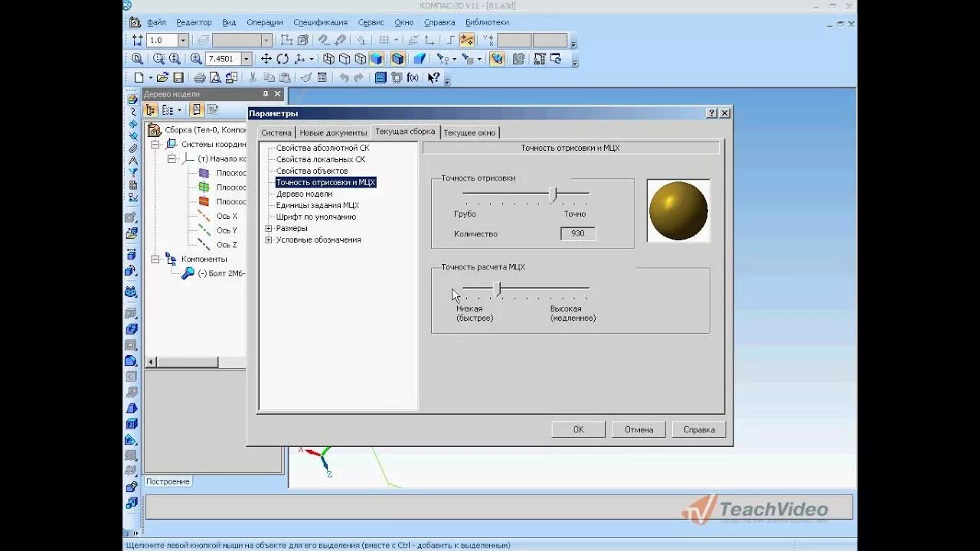Switch to the Текущее окно tab
This screenshot has width=980, height=551.
470,132
